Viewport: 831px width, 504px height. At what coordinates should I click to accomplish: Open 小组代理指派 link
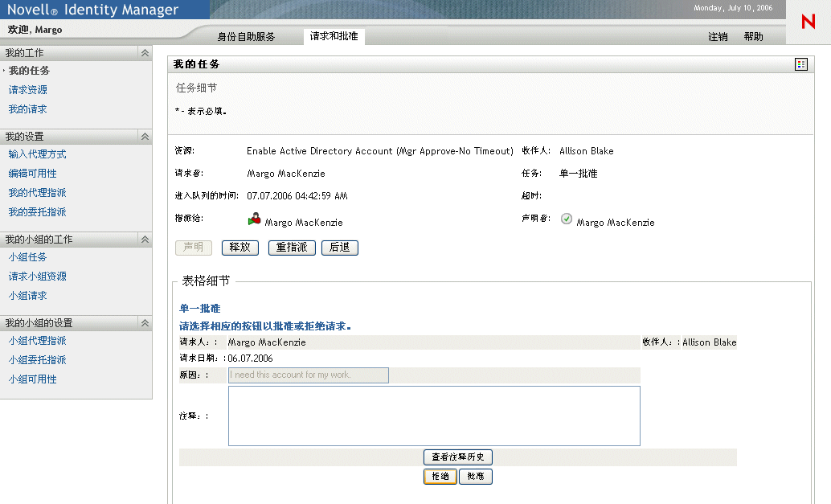click(x=37, y=341)
